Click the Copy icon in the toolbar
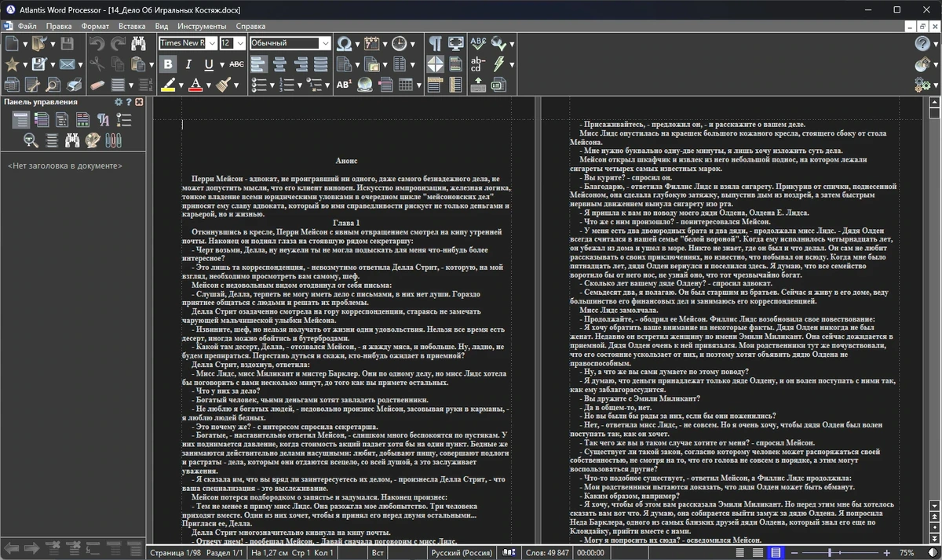 click(117, 64)
